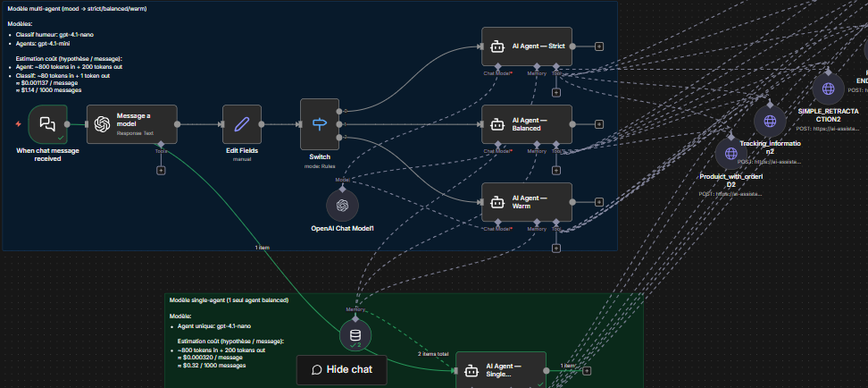Click the 'mode: Rules' label under Switch
Screen dimensions: 868x388
pos(320,165)
